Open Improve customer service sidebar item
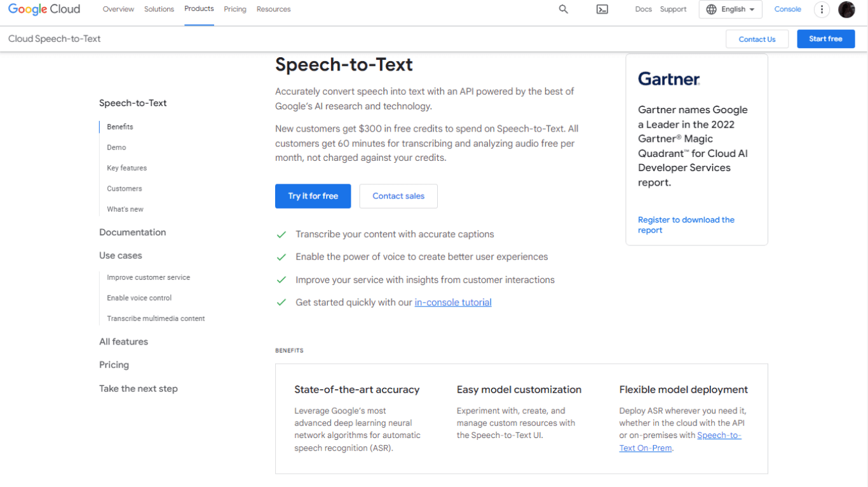 tap(149, 277)
